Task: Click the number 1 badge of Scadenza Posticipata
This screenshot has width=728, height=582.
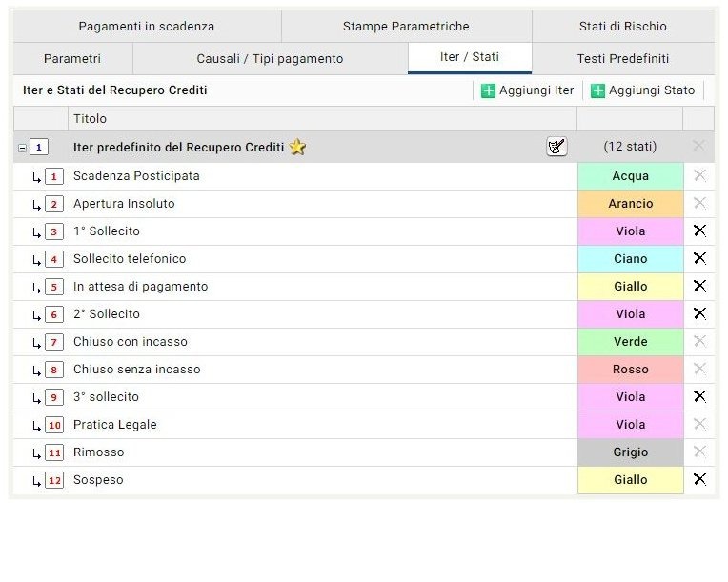Action: [x=53, y=176]
